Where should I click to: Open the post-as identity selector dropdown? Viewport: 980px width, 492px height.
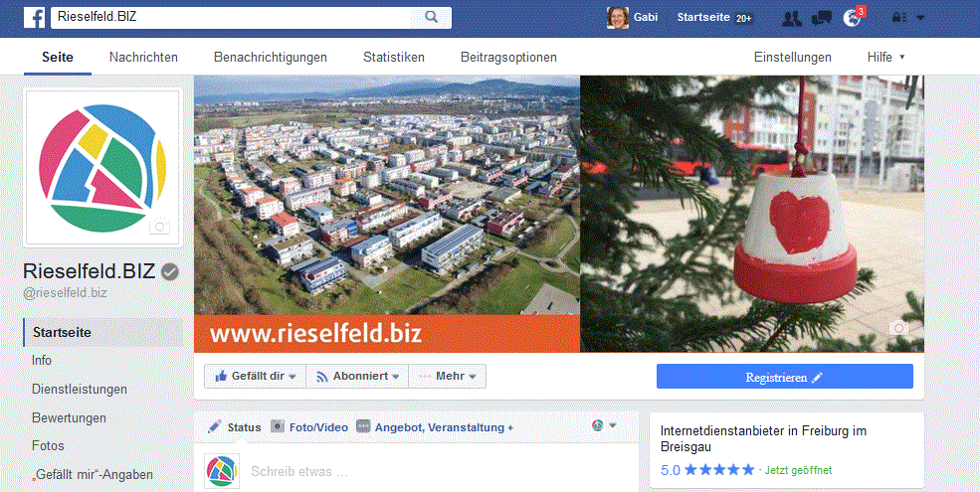coord(604,425)
